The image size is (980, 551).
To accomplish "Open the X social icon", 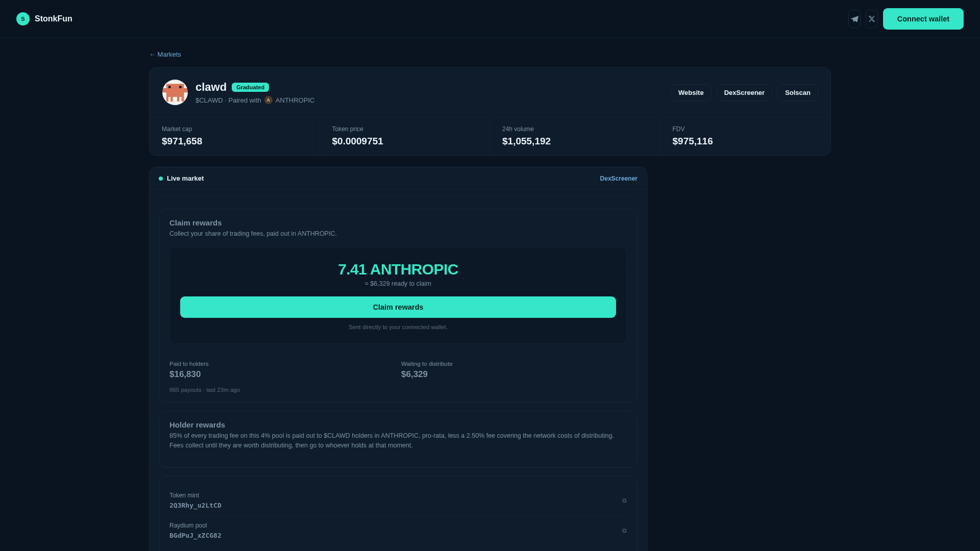I will click(x=872, y=19).
